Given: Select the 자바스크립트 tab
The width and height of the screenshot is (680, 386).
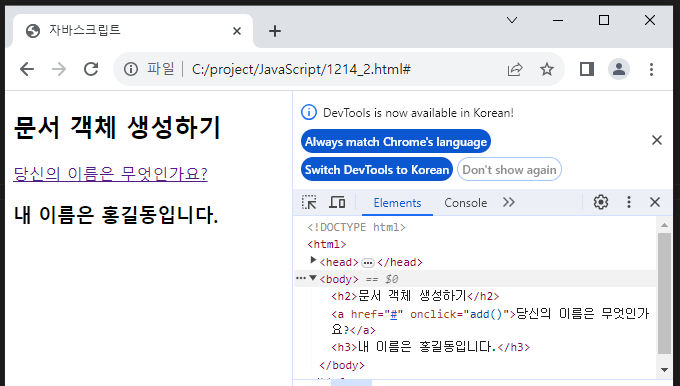Looking at the screenshot, I should 133,30.
